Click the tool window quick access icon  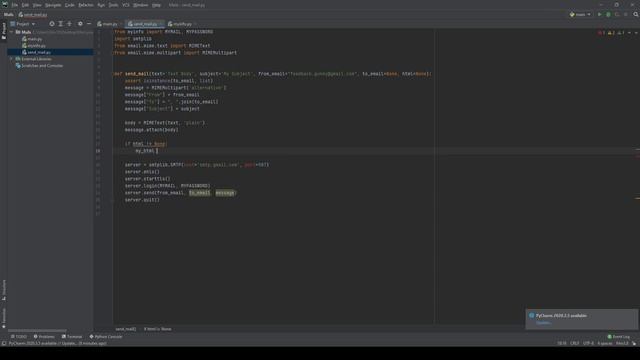coord(4,343)
